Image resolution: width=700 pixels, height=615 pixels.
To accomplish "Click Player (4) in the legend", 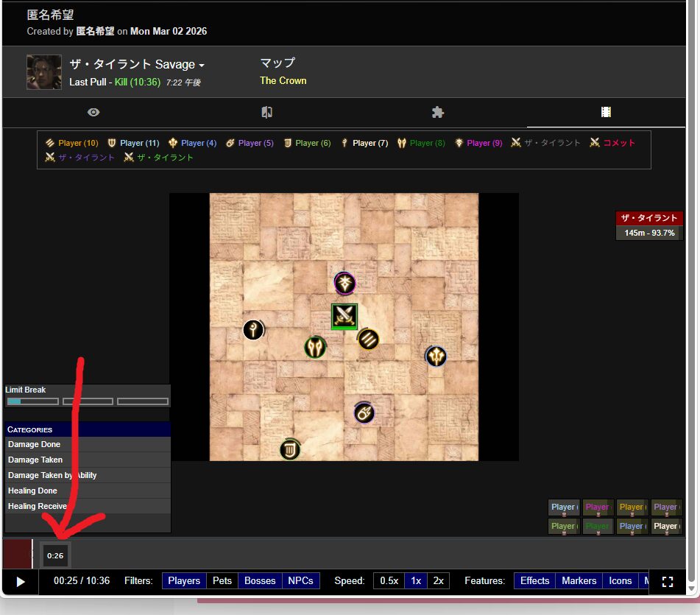I will [191, 143].
